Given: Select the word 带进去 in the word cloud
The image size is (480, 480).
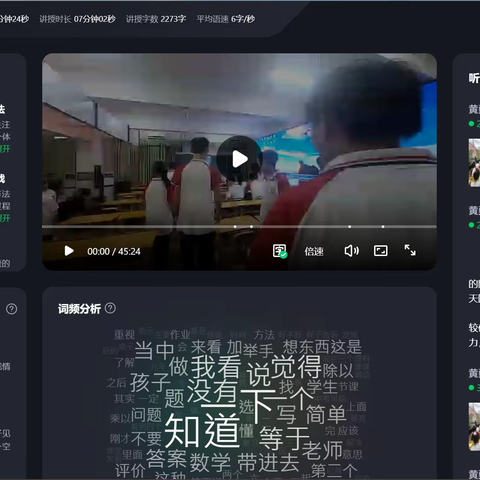Looking at the screenshot, I should (268, 462).
